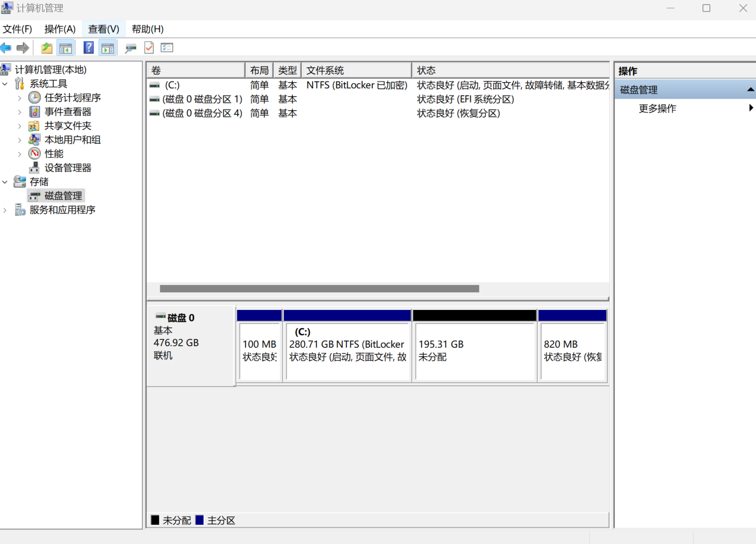
Task: Click the drive icon beside (C:) volume row
Action: point(155,85)
